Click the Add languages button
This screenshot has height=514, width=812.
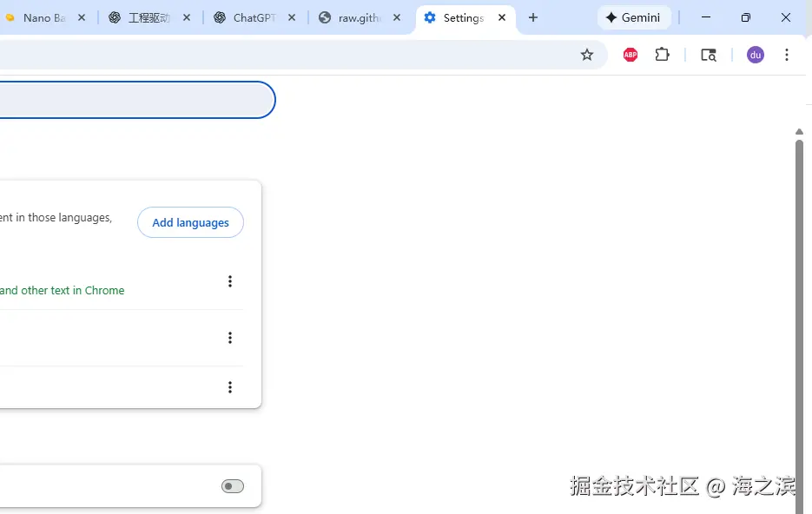(190, 222)
